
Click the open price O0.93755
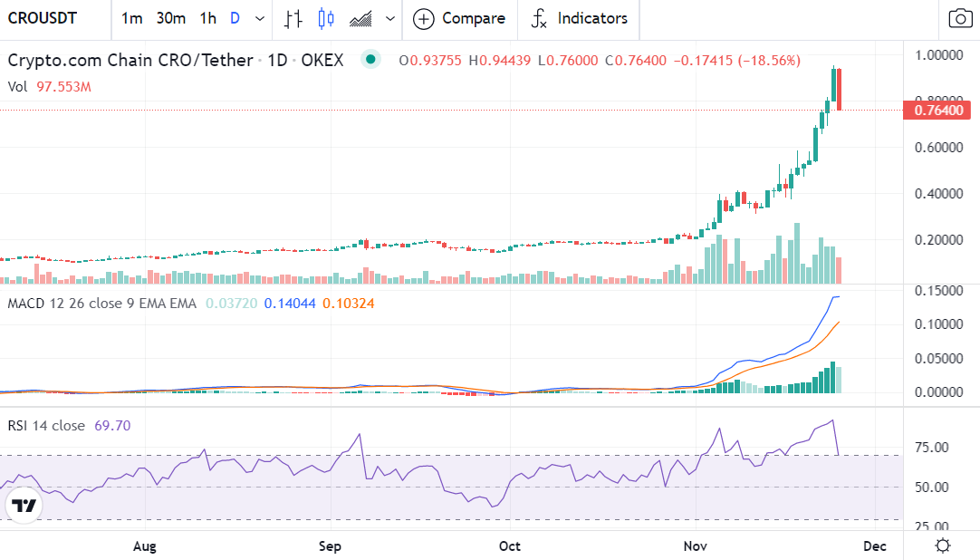coord(430,61)
